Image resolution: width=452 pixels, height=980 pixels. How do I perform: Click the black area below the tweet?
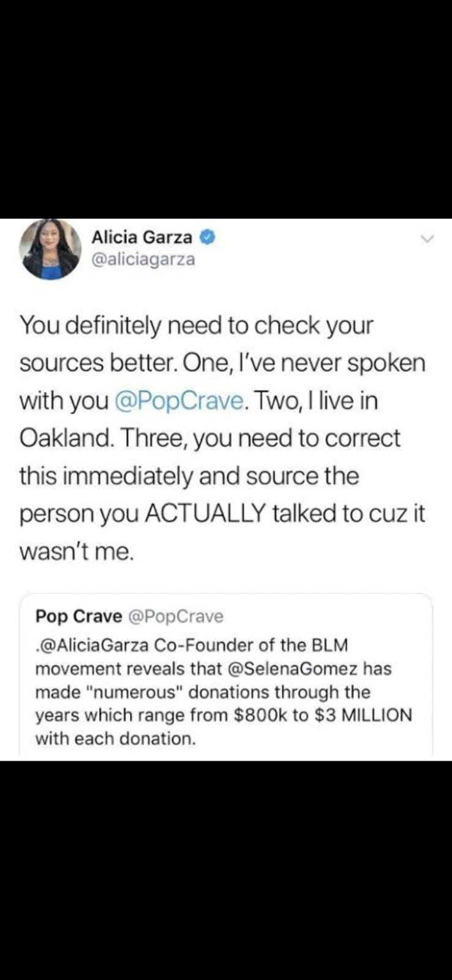pyautogui.click(x=226, y=870)
